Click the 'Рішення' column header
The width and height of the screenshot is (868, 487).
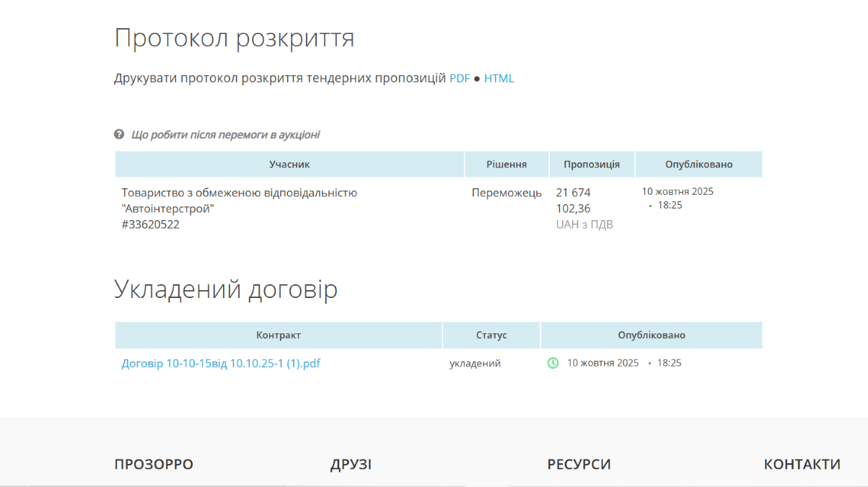click(x=506, y=164)
